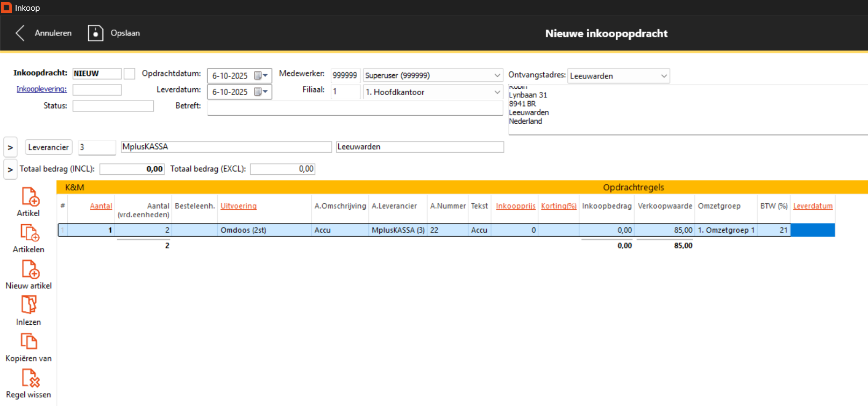Save order with the Opslaan icon
Viewport: 868px width, 406px height.
[96, 33]
